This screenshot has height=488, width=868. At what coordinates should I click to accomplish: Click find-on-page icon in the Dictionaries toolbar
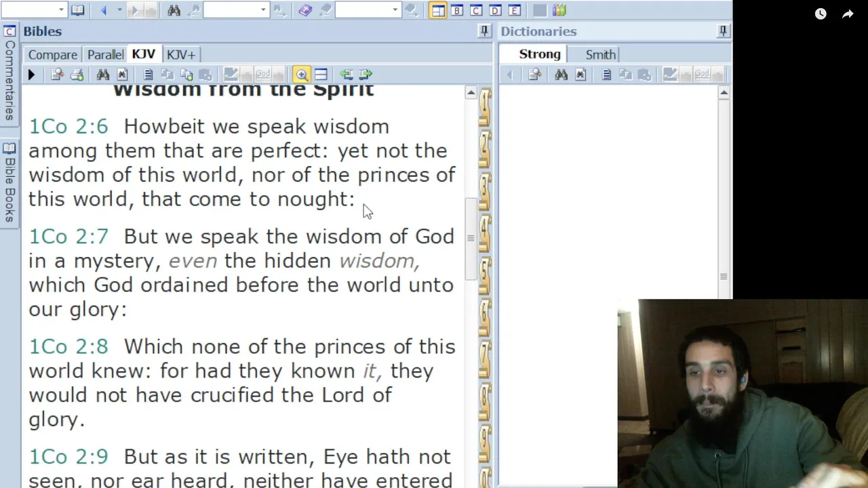pos(580,75)
